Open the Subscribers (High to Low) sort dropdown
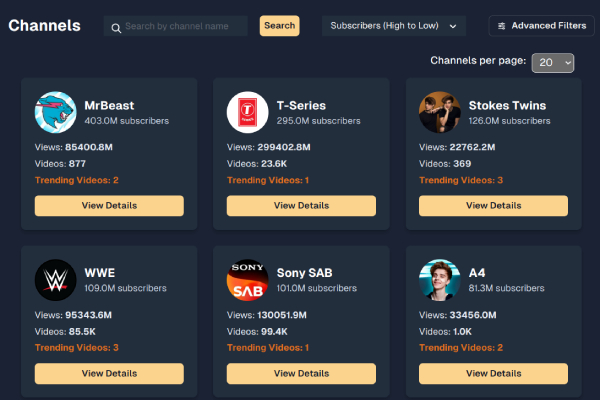The image size is (600, 400). [x=394, y=26]
